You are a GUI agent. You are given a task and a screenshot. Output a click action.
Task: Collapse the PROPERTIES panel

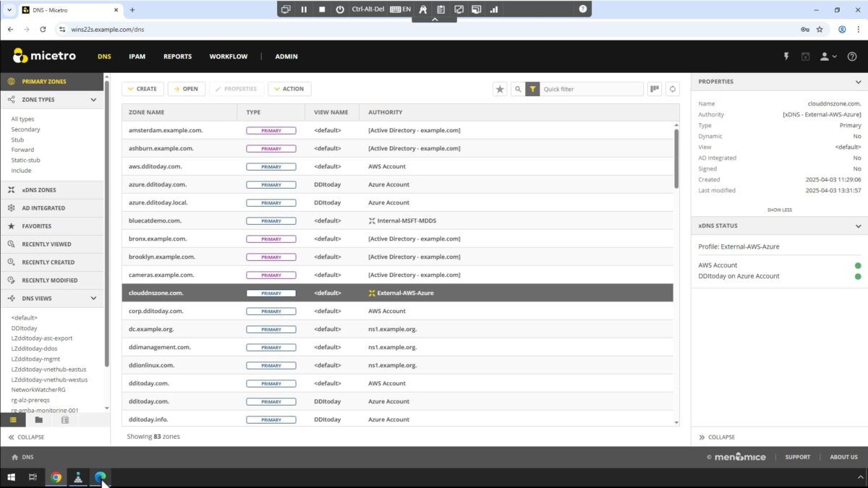(859, 81)
